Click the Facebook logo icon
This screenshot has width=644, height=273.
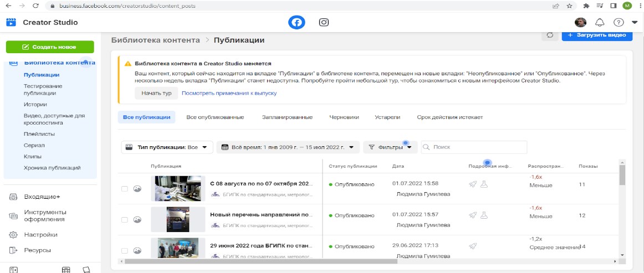pos(297,22)
